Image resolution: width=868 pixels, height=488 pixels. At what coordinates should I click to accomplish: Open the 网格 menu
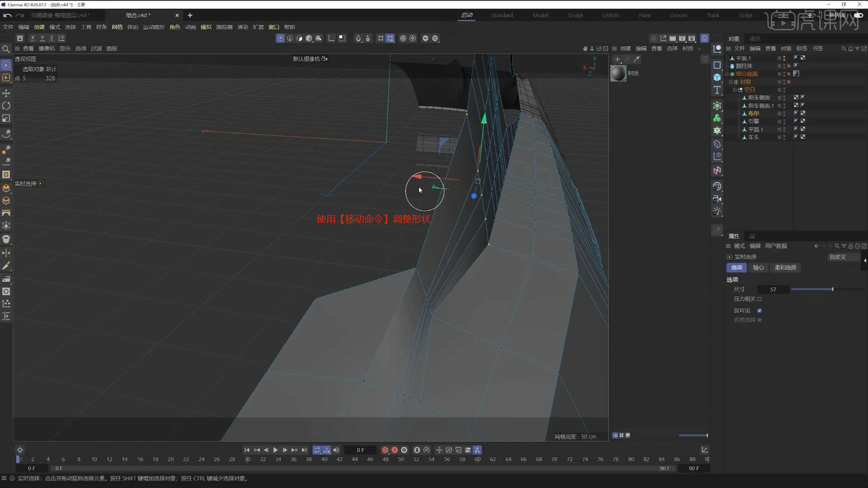[117, 27]
